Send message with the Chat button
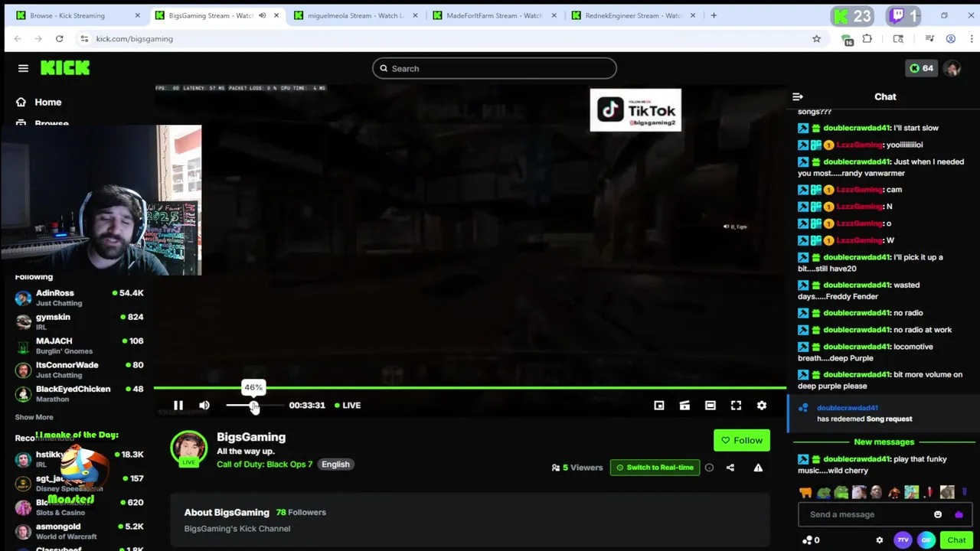980x551 pixels. pyautogui.click(x=956, y=540)
